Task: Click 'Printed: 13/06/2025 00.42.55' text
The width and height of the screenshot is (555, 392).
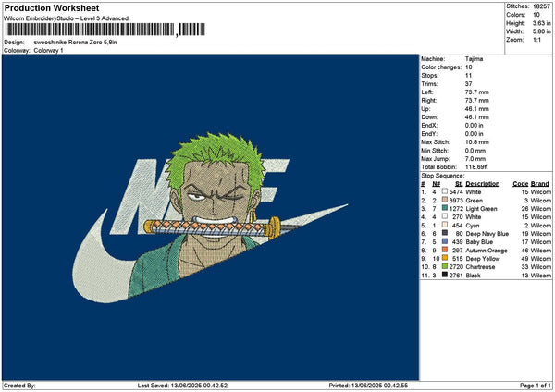Action: click(x=368, y=386)
